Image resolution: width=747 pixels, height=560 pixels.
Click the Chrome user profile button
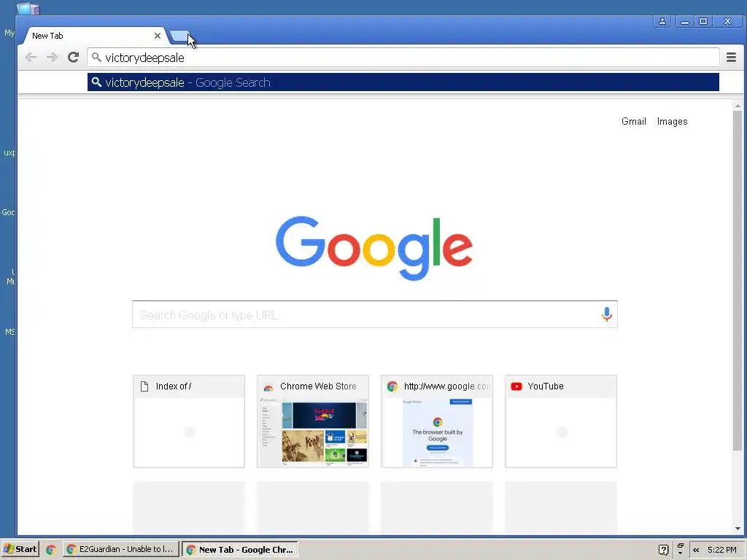(662, 21)
